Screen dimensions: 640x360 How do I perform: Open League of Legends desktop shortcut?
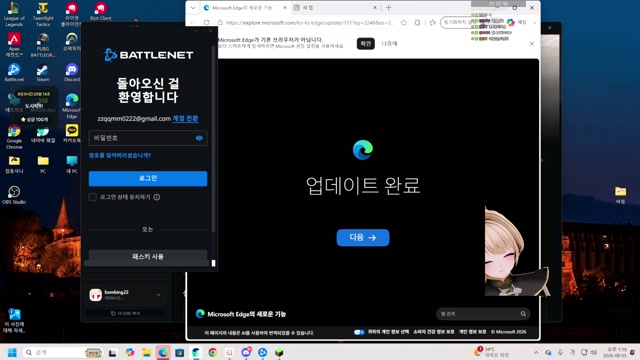point(14,14)
